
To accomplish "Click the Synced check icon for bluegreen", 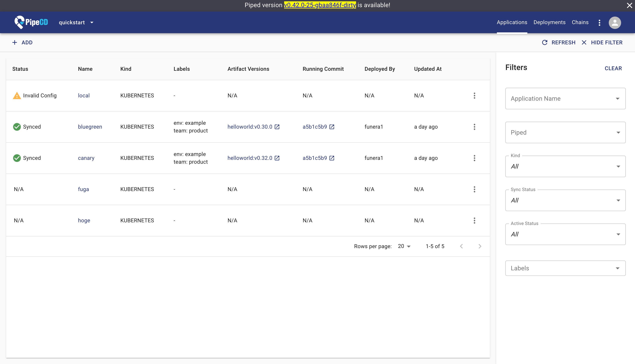I will (17, 127).
